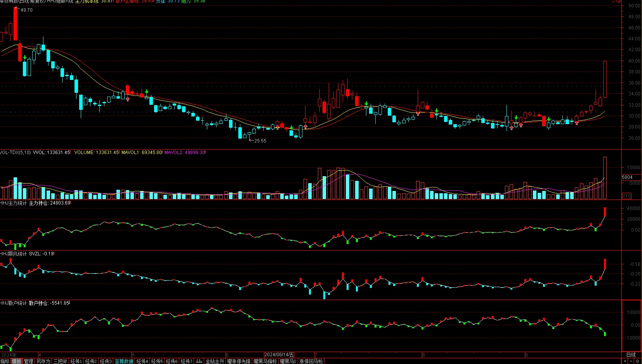
Task: Choose the 赠黑马2 tab
Action: [288, 361]
